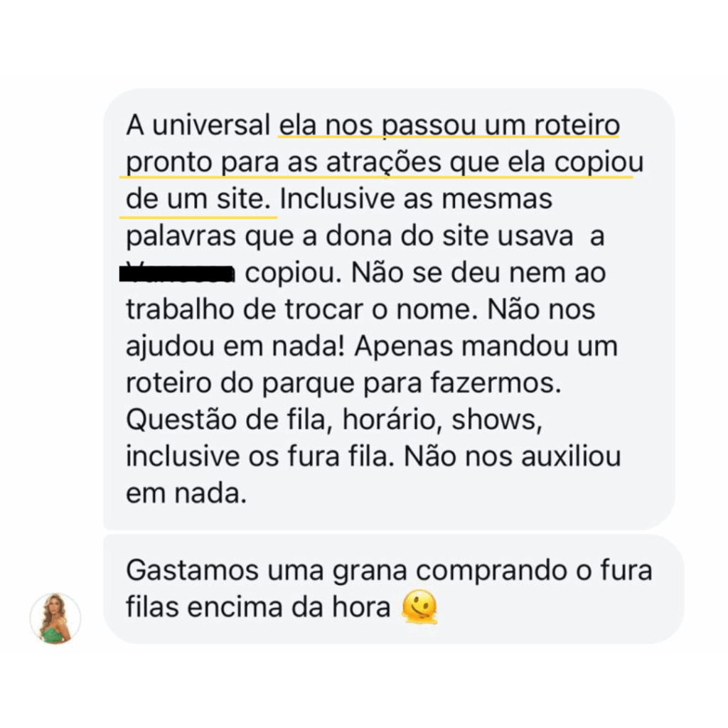Image resolution: width=728 pixels, height=728 pixels.
Task: Click the text 'filas encima da hora'
Action: tap(257, 607)
